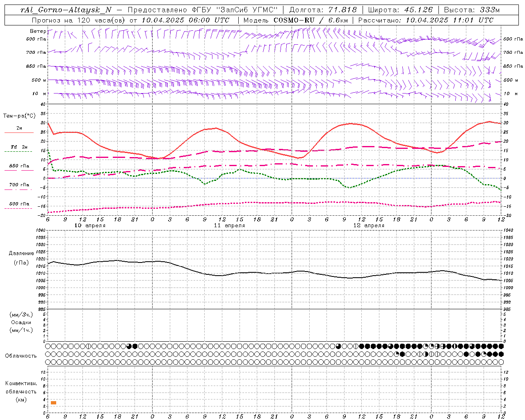Select the 700 гПа temperature legend entry
Image resolution: width=525 pixels, height=420 pixels.
(x=19, y=185)
